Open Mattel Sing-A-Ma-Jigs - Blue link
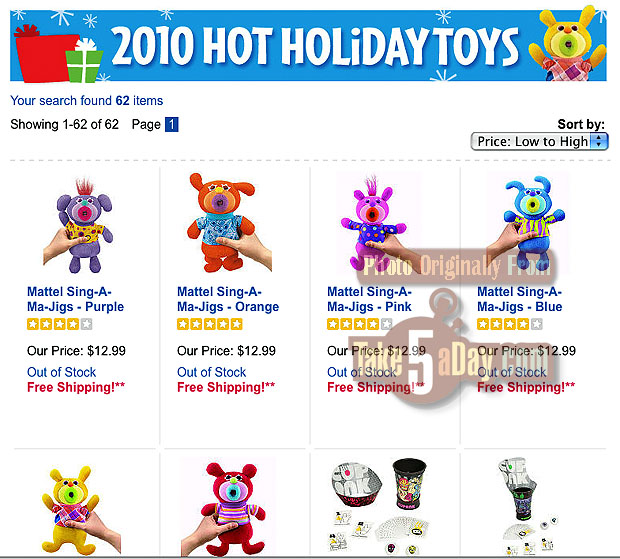The image size is (620, 559). point(520,299)
